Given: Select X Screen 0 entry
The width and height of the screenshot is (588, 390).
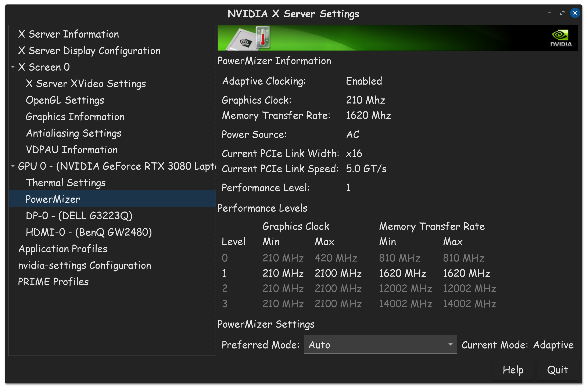Looking at the screenshot, I should coord(44,67).
